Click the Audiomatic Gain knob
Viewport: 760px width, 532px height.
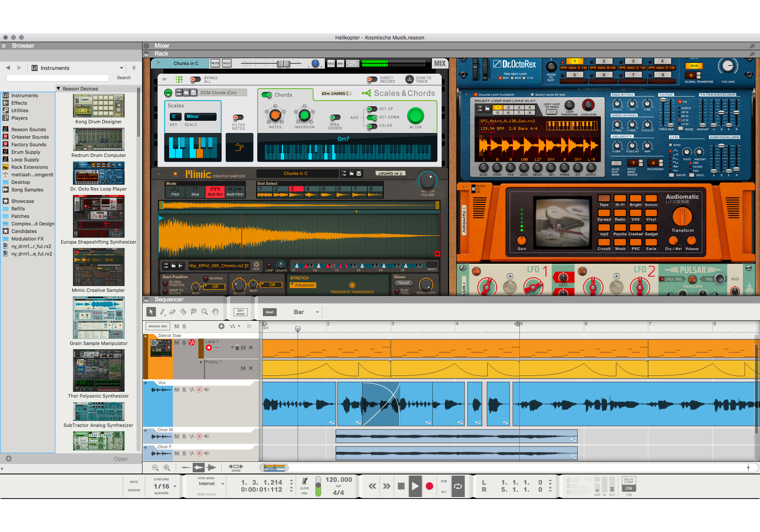tap(521, 240)
